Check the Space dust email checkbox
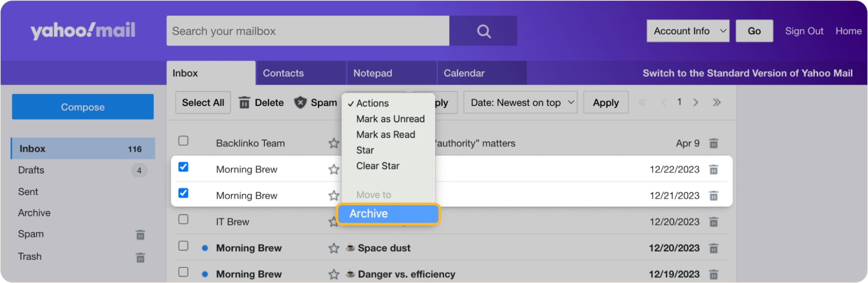 183,246
